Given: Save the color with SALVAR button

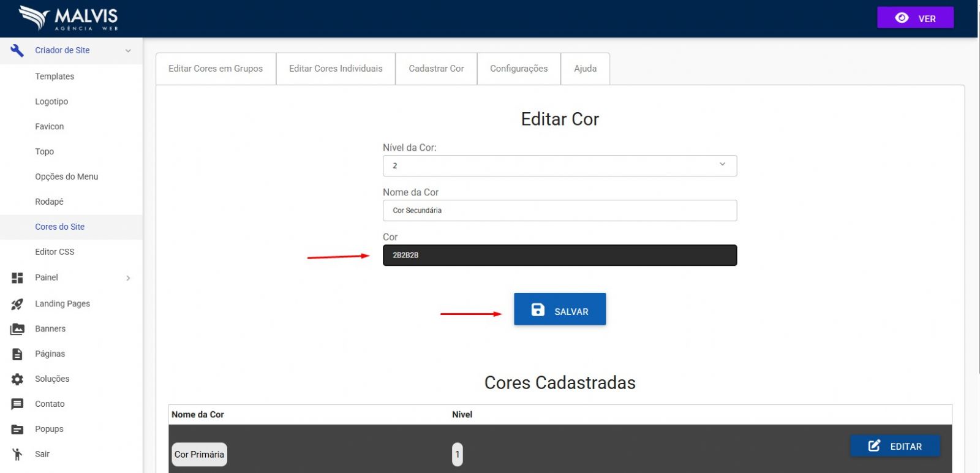Looking at the screenshot, I should pos(559,309).
